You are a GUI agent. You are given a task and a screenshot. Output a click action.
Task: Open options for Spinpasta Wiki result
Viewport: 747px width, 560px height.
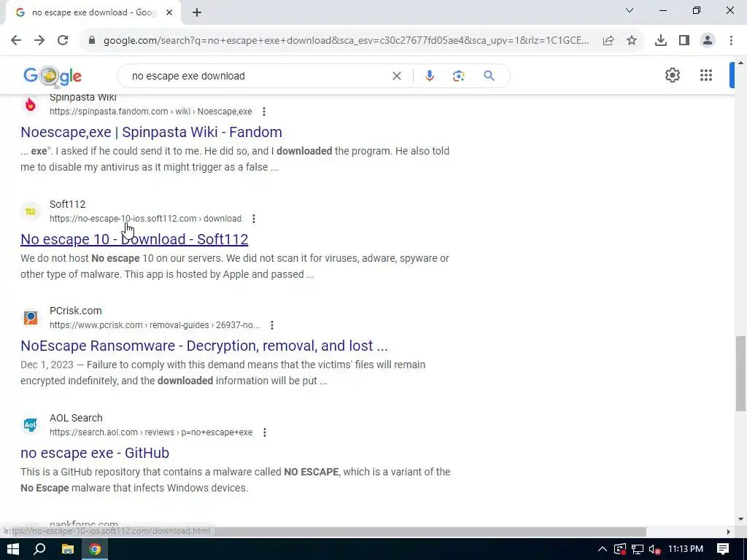coord(264,112)
